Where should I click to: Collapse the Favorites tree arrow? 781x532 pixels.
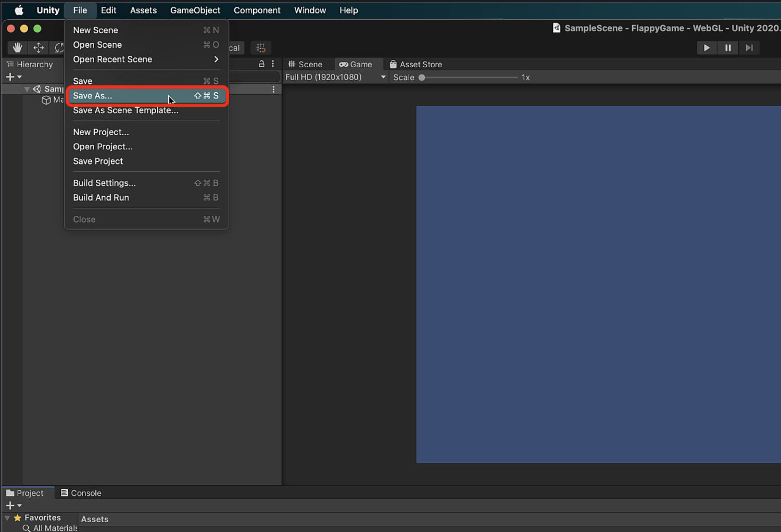click(x=7, y=518)
